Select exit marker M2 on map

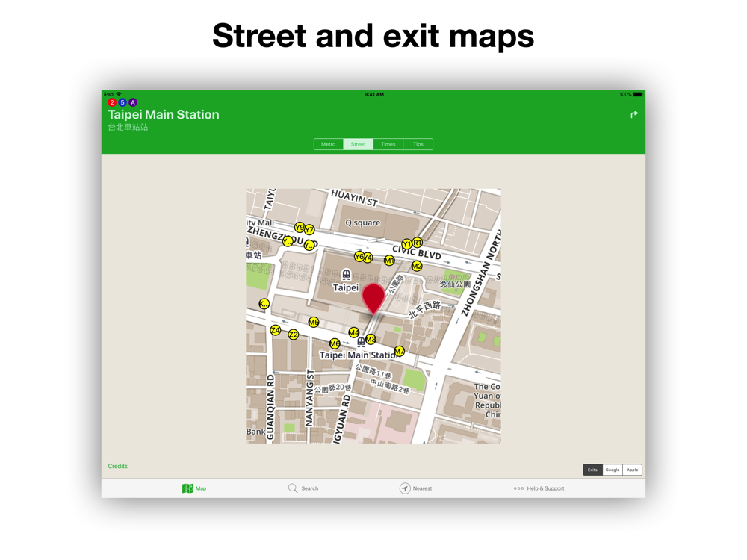[x=417, y=266]
